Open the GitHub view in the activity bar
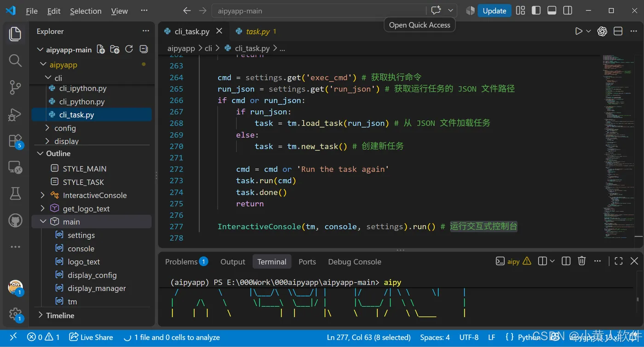Screen dimensions: 644x347 pos(15,220)
